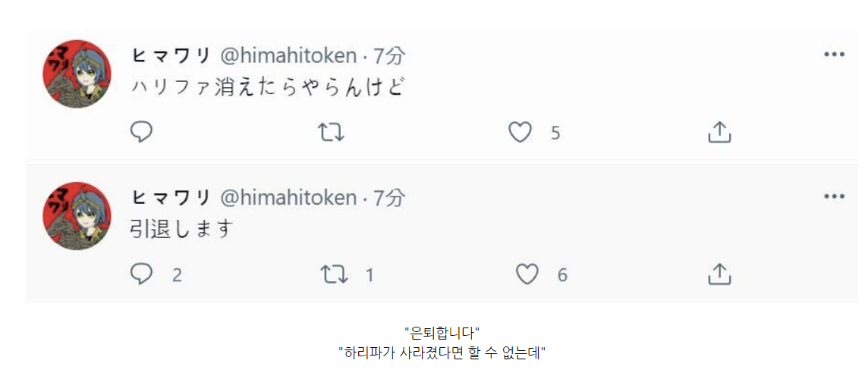
Task: Reply to the 引退します tweet
Action: coord(142,274)
